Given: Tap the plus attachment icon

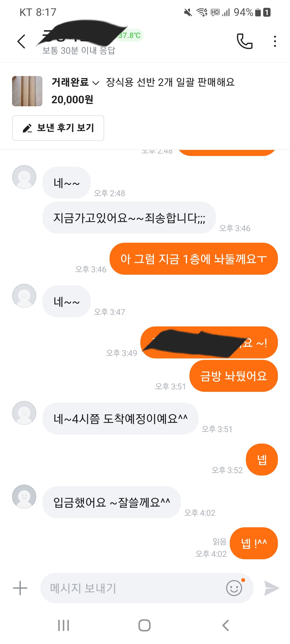Looking at the screenshot, I should (x=20, y=588).
